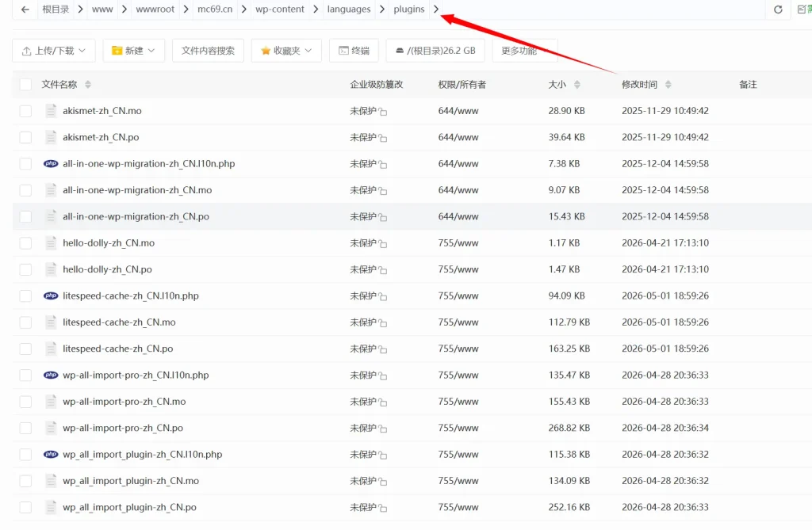The height and width of the screenshot is (530, 812).
Task: Expand the chevron after wp-content in breadcrumb
Action: (x=316, y=10)
